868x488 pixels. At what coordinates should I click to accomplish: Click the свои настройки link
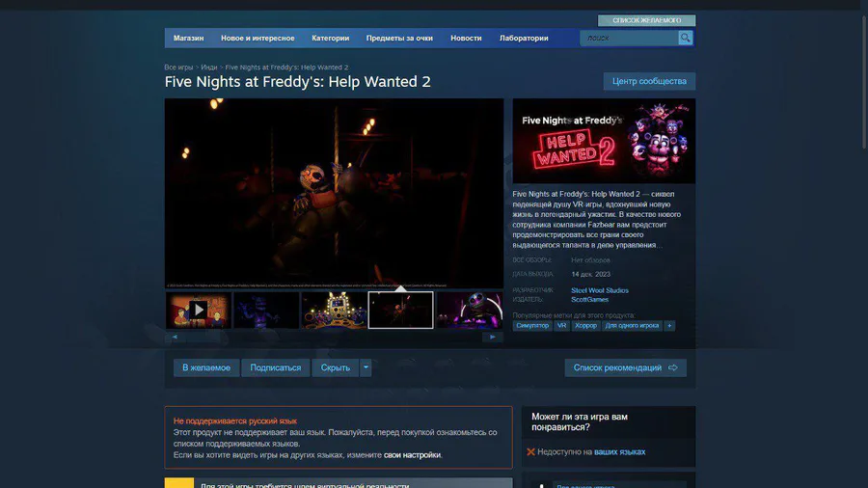pos(412,455)
